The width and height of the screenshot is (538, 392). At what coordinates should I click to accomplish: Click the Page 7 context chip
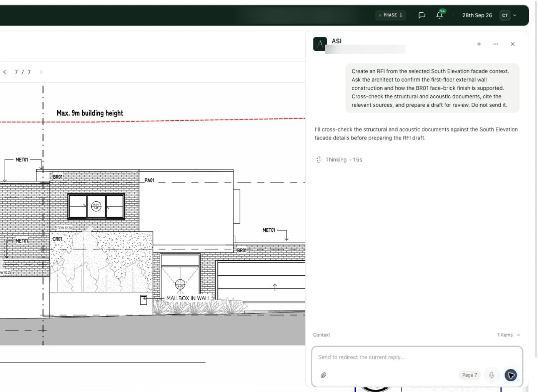pyautogui.click(x=470, y=375)
